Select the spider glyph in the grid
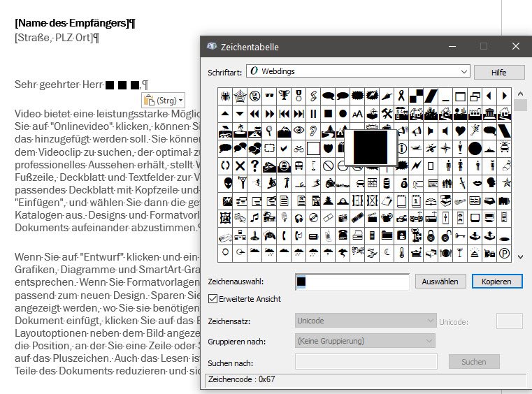532x394 pixels. [x=225, y=96]
